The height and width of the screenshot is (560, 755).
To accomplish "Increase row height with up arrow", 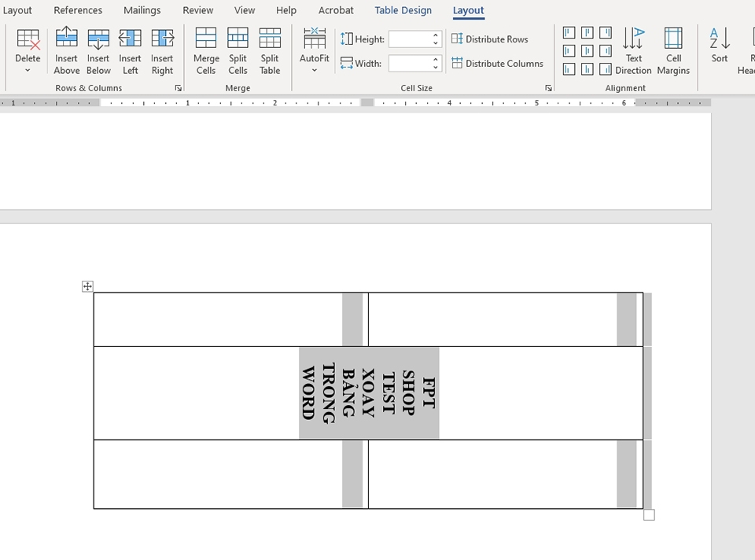I will [x=435, y=35].
